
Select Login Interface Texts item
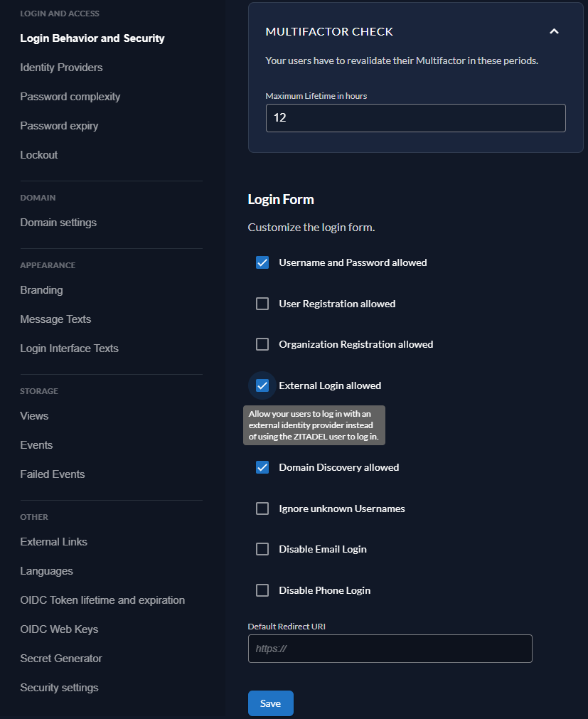[69, 348]
